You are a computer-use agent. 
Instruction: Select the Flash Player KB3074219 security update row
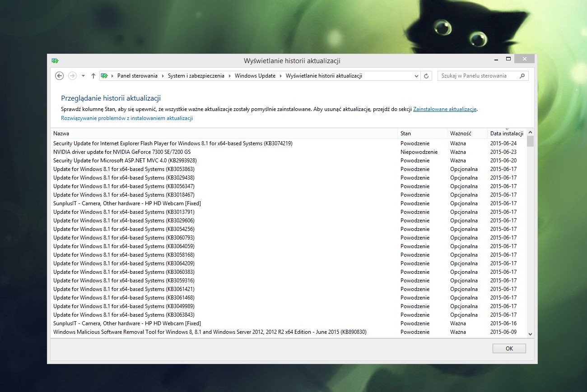[x=288, y=143]
